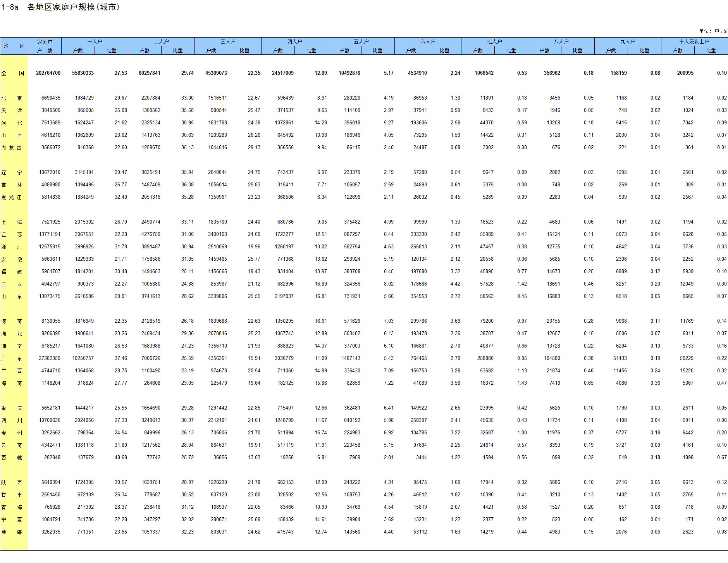Click the 一人户 header cell
The height and width of the screenshot is (563, 728).
tap(95, 41)
